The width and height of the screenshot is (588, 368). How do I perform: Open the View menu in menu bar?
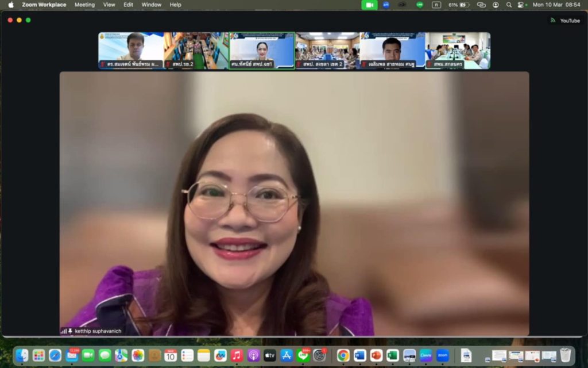tap(109, 5)
